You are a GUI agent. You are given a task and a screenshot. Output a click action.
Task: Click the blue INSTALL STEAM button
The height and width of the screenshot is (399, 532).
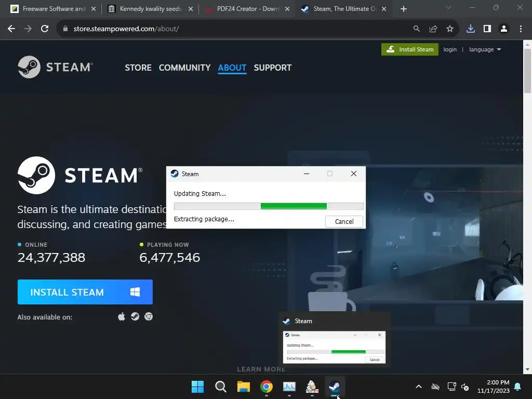coord(85,292)
